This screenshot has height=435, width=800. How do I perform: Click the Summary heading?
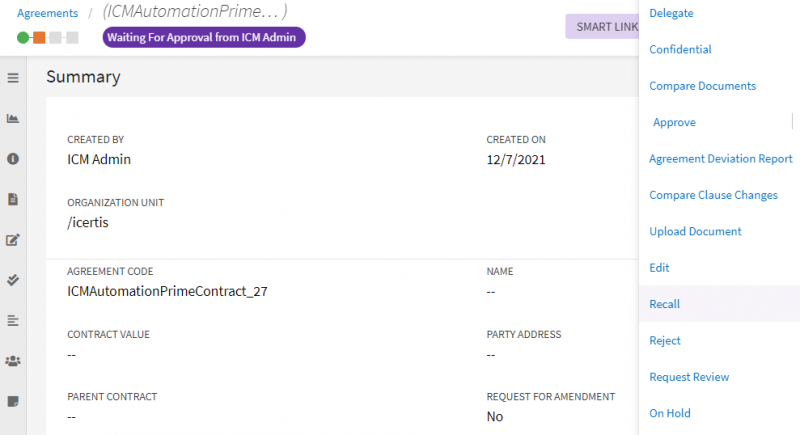coord(83,77)
